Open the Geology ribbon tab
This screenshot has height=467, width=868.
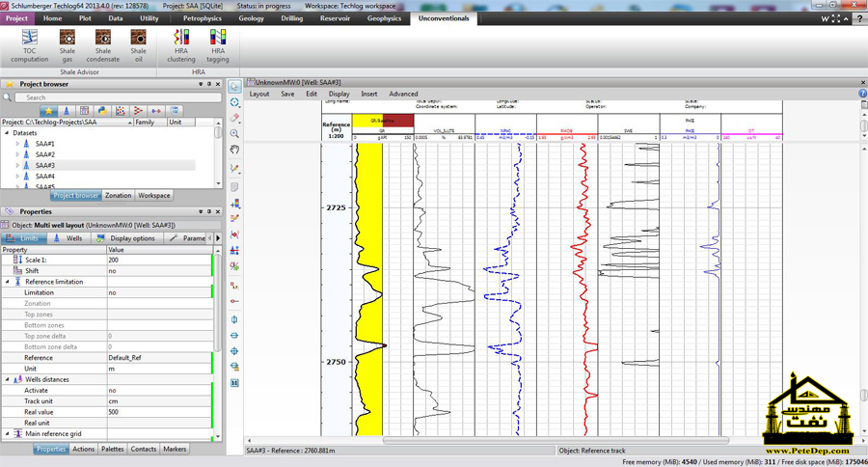tap(252, 18)
